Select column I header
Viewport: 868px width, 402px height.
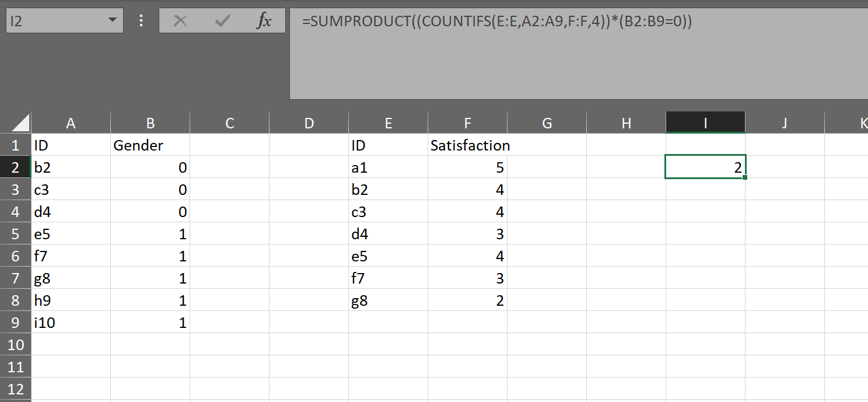(705, 123)
